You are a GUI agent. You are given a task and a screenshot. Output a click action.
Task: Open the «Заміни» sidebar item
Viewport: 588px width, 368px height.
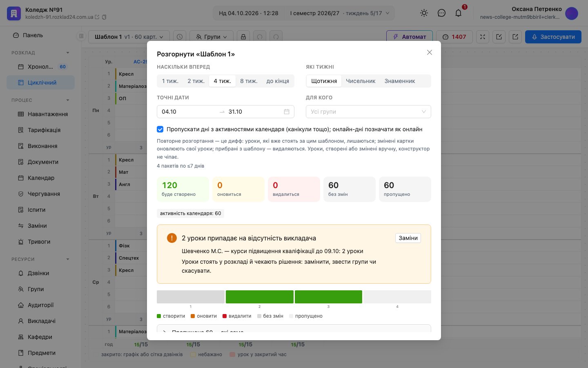coord(41,226)
